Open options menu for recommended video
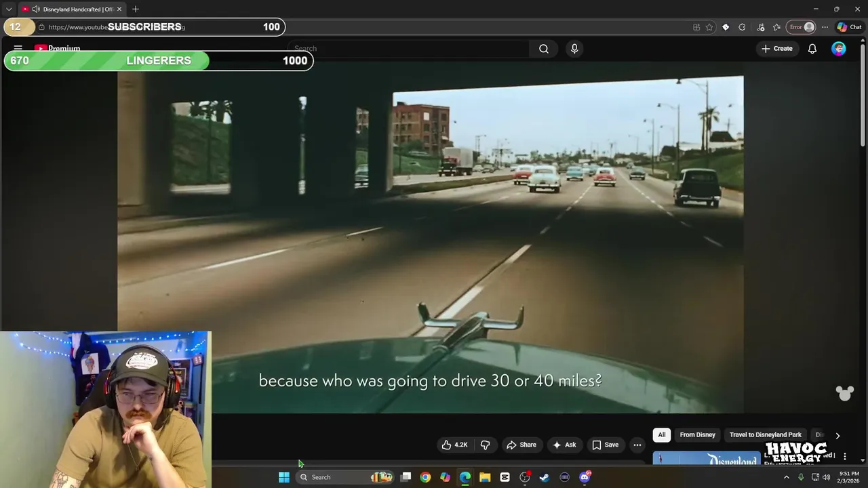This screenshot has width=868, height=488. coord(845,457)
